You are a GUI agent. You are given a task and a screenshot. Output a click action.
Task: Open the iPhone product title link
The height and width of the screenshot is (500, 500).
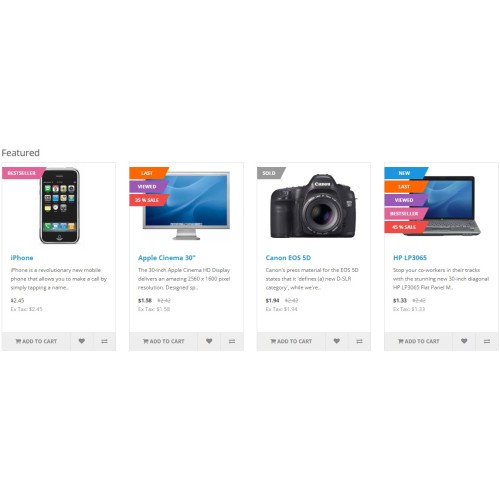(x=22, y=258)
